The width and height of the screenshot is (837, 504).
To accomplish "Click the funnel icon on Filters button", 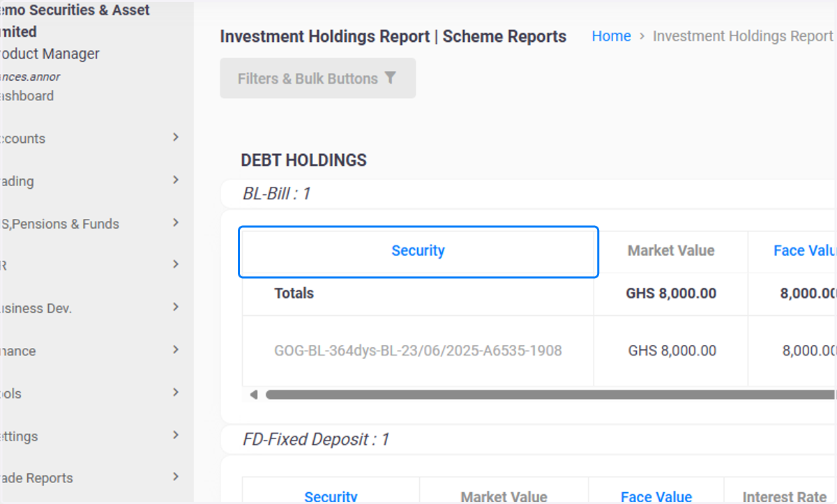I will coord(390,78).
